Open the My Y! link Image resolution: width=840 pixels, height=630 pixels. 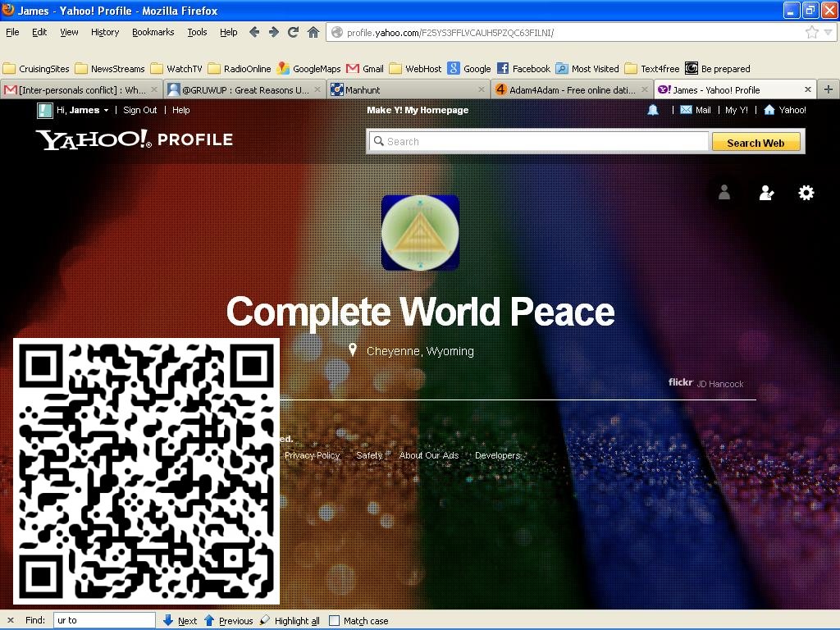736,110
